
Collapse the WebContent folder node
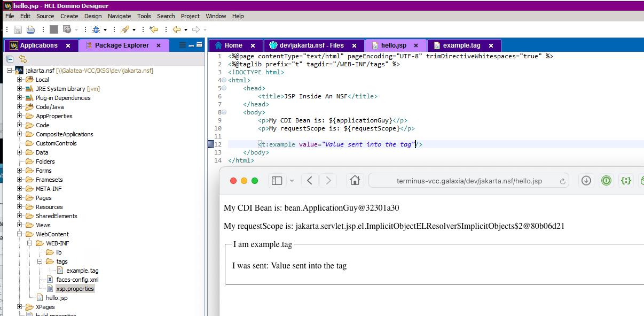(x=19, y=234)
